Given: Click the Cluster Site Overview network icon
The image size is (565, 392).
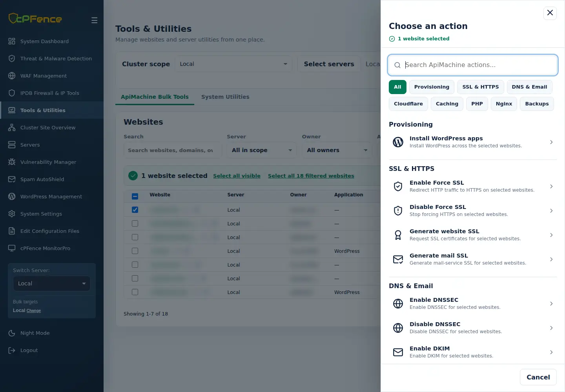Looking at the screenshot, I should point(12,127).
